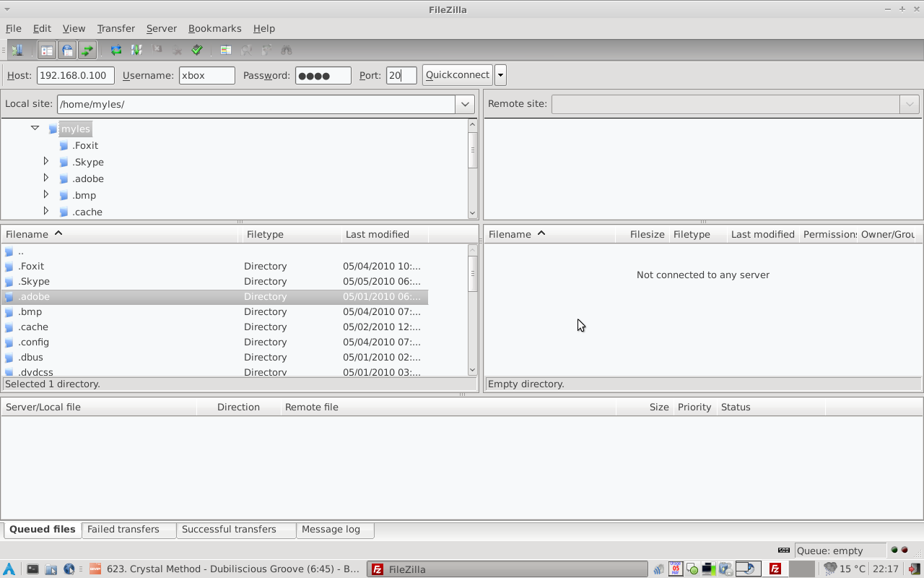Viewport: 924px width, 578px height.
Task: Open the Bookmarks menu
Action: pyautogui.click(x=215, y=28)
